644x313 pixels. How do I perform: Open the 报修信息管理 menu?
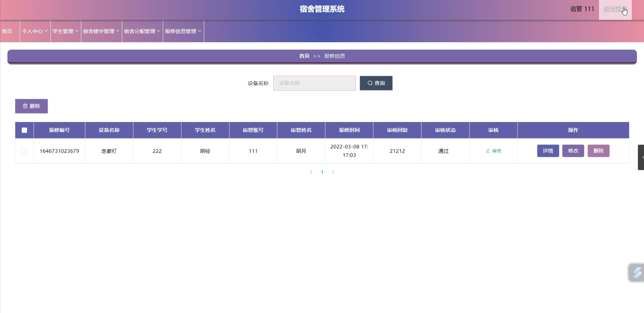coord(183,31)
